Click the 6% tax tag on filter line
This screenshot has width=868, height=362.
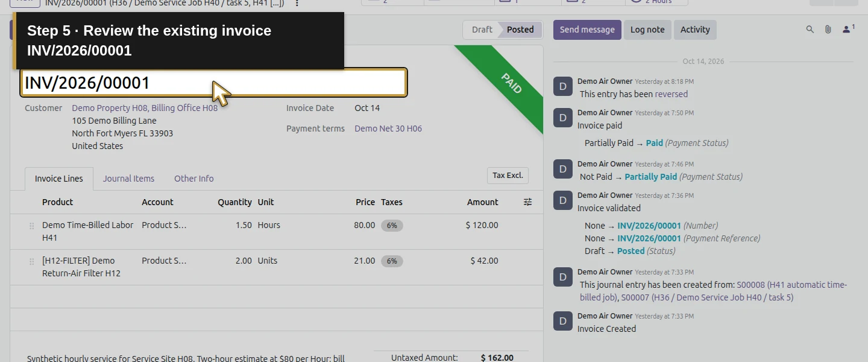pyautogui.click(x=392, y=261)
